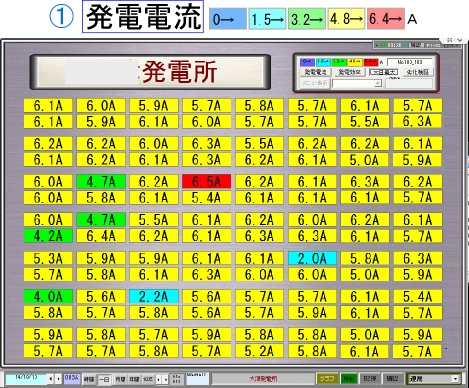Step the date forward with the right arrow
469x388 pixels.
click(x=58, y=379)
